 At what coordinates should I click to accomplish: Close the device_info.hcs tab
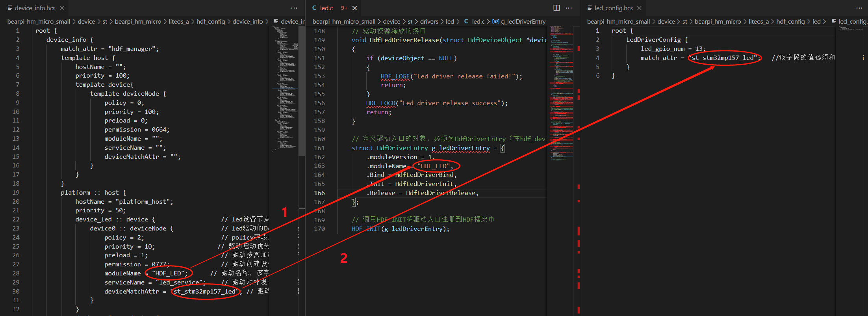click(62, 8)
